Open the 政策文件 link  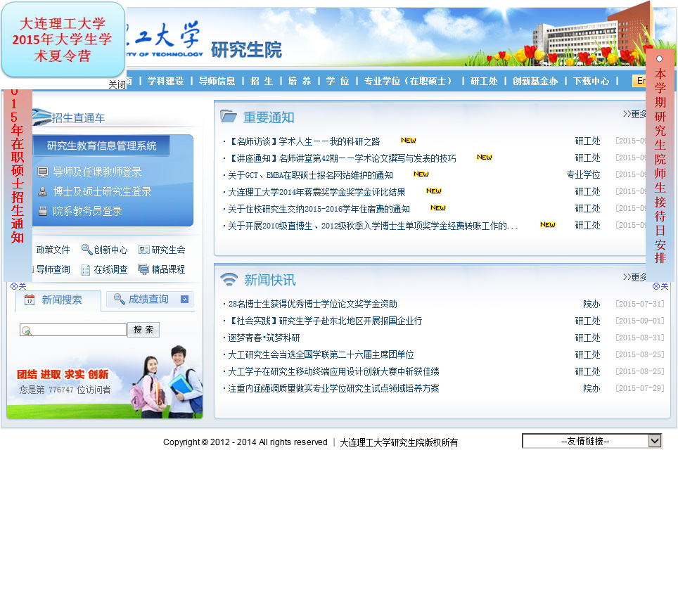coord(53,250)
